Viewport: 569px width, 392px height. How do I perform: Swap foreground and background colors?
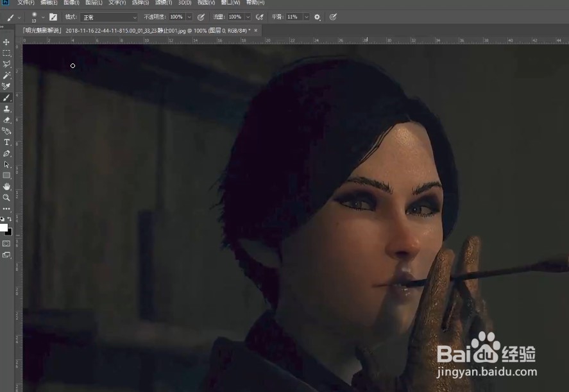[x=10, y=219]
